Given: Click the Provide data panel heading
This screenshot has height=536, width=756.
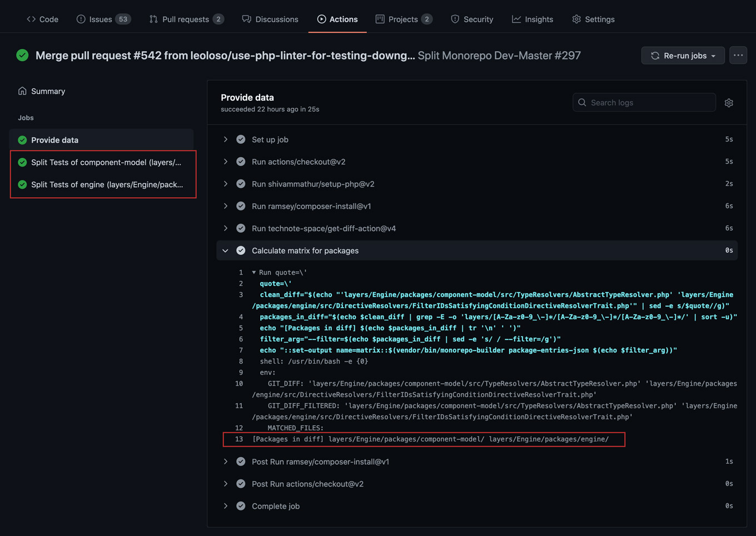Looking at the screenshot, I should coord(247,97).
